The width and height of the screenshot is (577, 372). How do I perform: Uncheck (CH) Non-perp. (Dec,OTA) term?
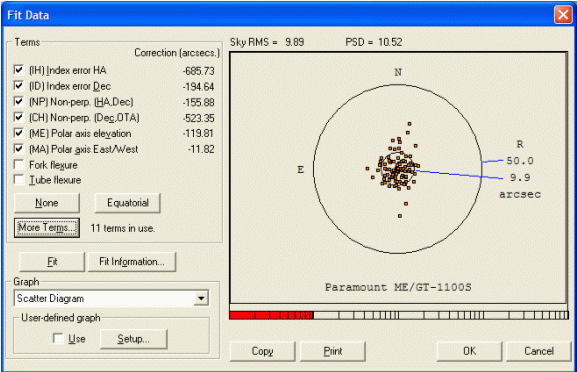(x=18, y=117)
